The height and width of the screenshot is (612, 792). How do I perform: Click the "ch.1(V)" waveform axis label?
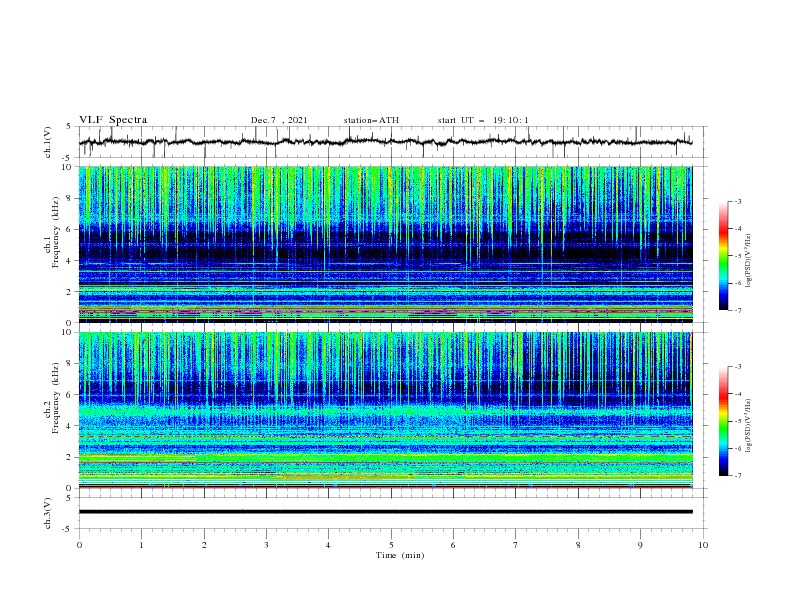[x=48, y=142]
